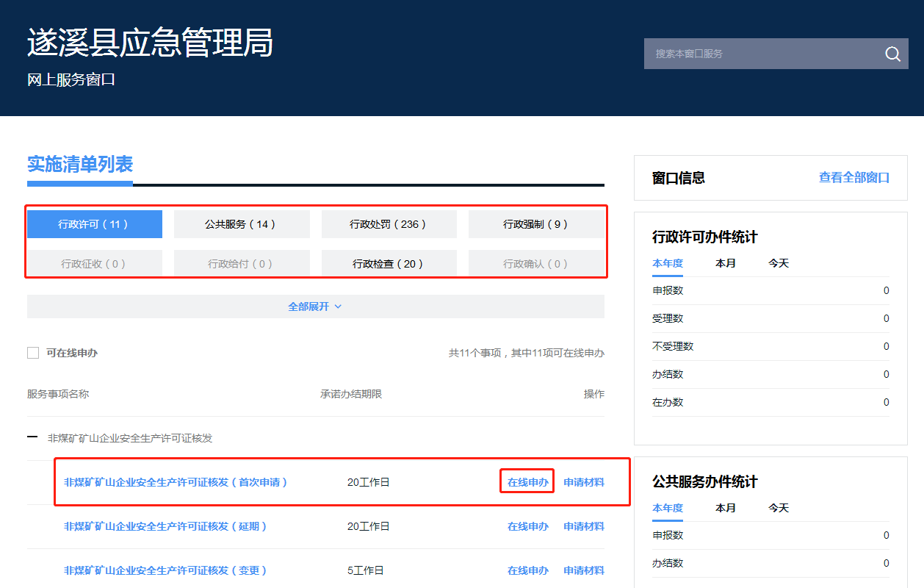This screenshot has height=588, width=924.
Task: Select the 行政强制 (9) tab
Action: point(535,224)
